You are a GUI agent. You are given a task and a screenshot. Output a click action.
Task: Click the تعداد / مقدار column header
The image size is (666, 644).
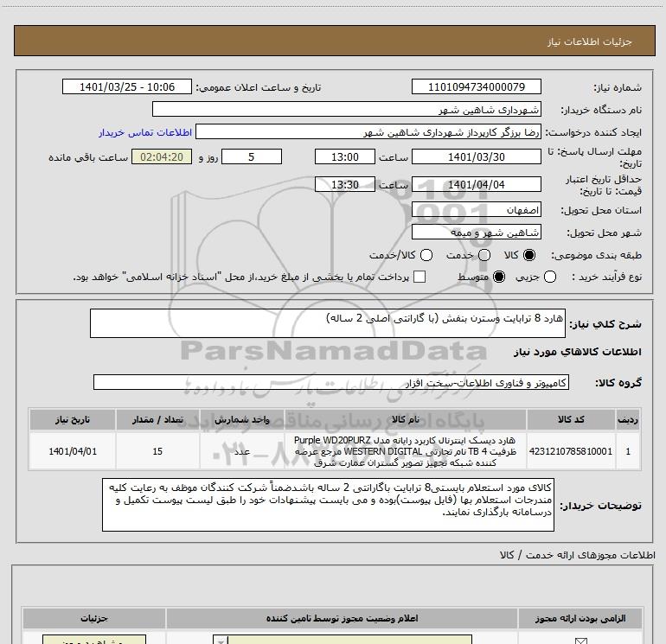(157, 419)
